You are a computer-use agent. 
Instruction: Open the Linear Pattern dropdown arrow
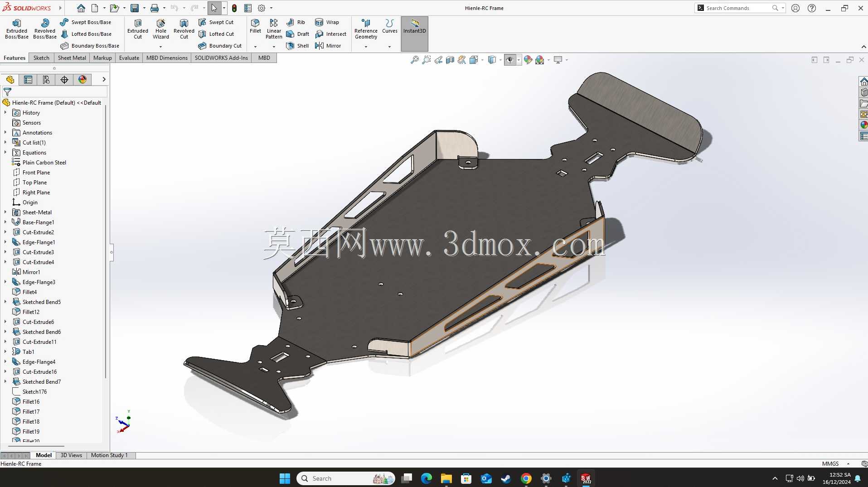pos(274,47)
